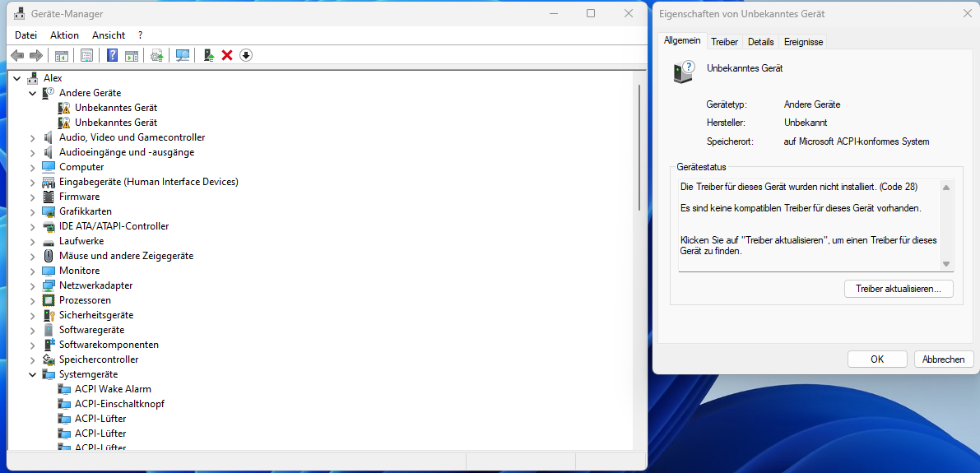Image resolution: width=980 pixels, height=473 pixels.
Task: Select the Allgemein tab
Action: point(682,40)
